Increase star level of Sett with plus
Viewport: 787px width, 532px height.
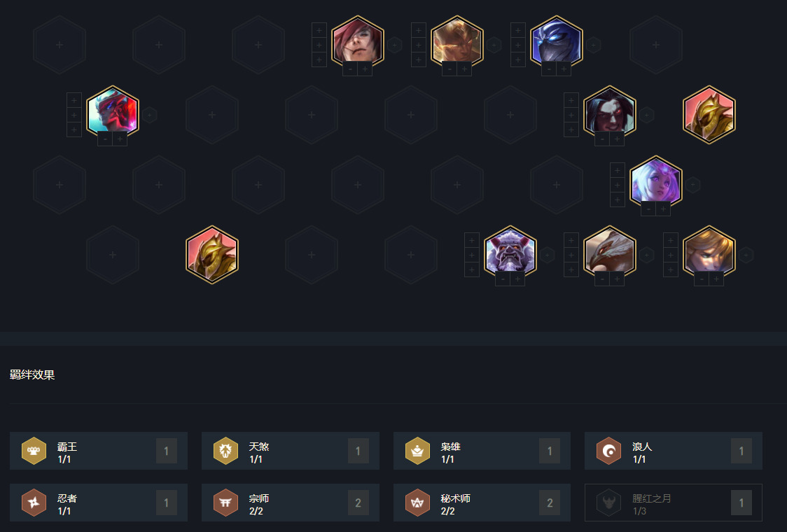[x=365, y=69]
